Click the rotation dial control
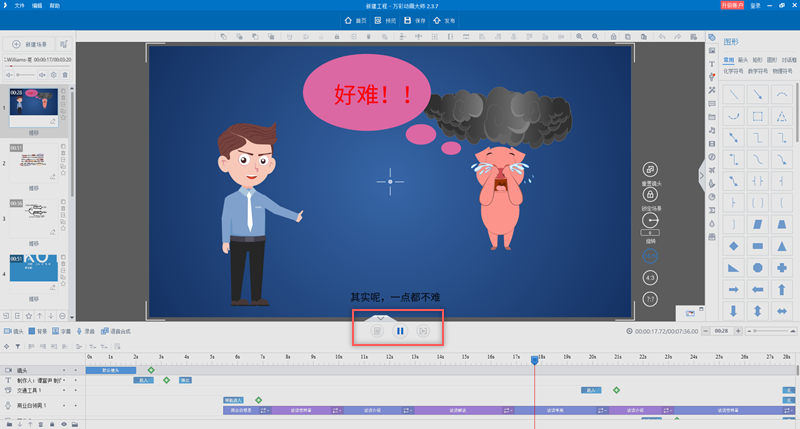The image size is (800, 429). (650, 220)
